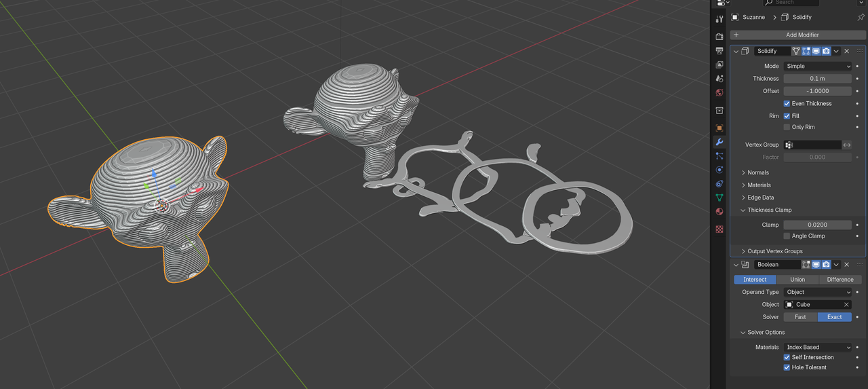Toggle the properties pin icon
Viewport: 868px width, 389px height.
[861, 17]
